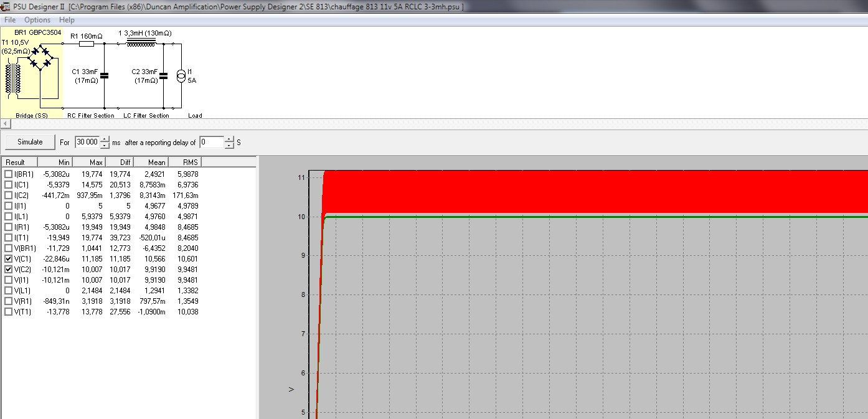Sort by the Mean column header

coord(153,162)
